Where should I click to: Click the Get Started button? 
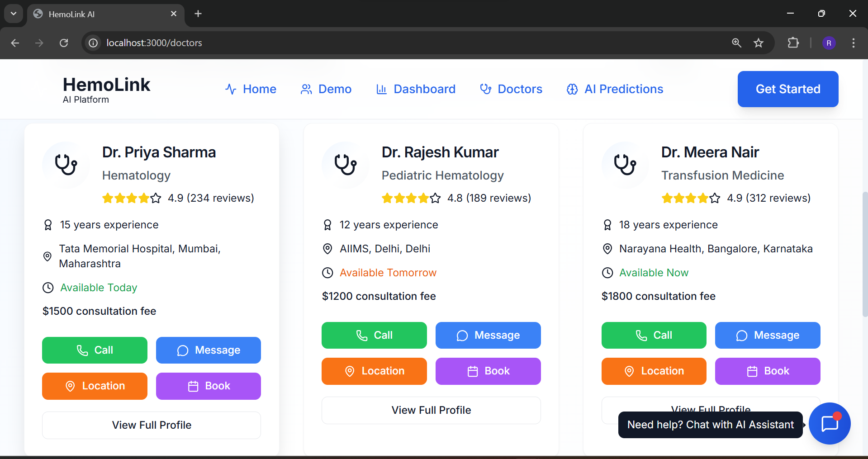[788, 89]
